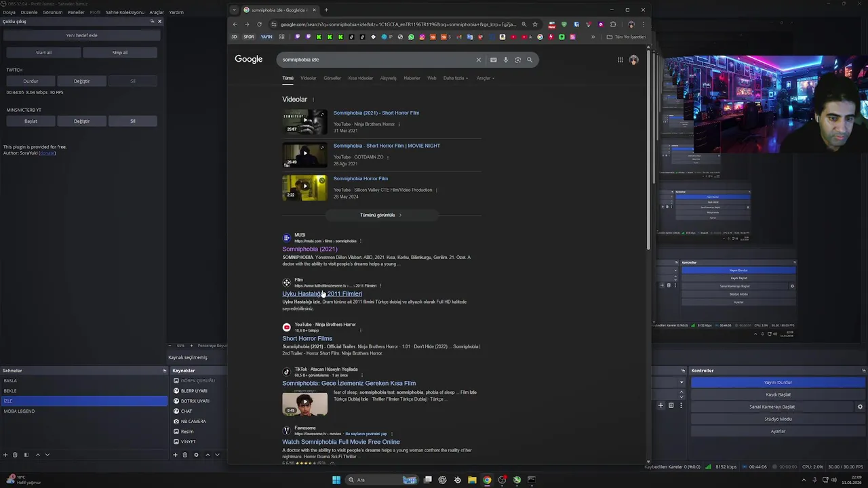Undock the Sahneler panel icon
Viewport: 868px width, 488px height.
(x=164, y=371)
